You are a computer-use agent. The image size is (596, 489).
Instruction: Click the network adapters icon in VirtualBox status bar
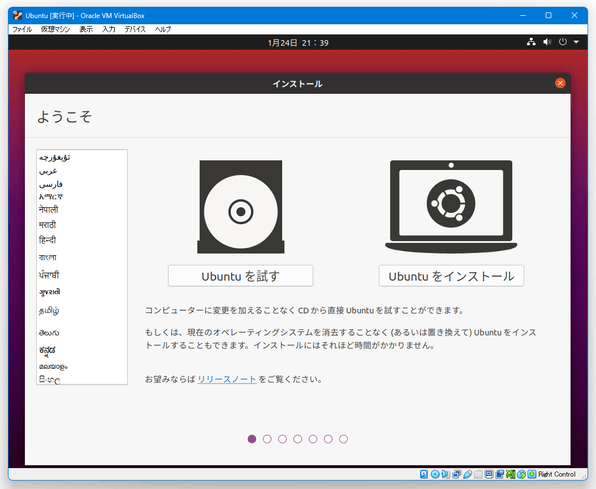457,474
